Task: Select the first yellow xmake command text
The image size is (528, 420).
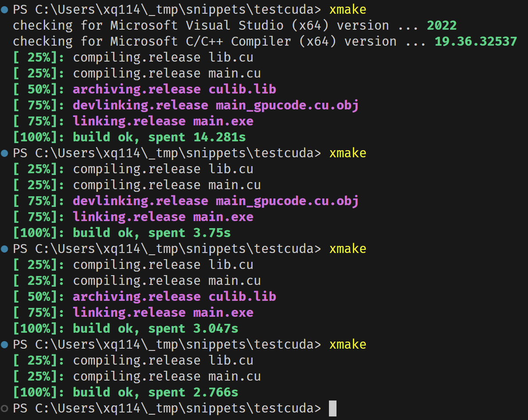Action: [x=348, y=9]
